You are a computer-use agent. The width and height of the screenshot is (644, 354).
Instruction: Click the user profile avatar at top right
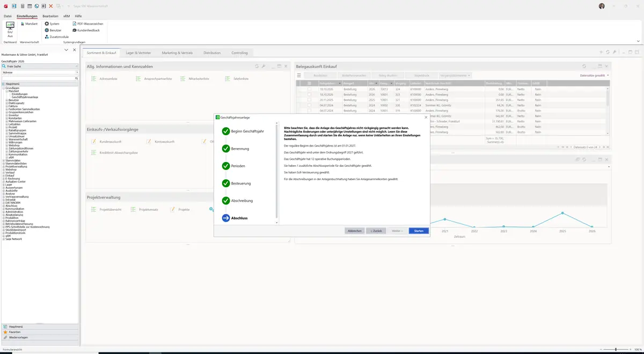pyautogui.click(x=602, y=5)
